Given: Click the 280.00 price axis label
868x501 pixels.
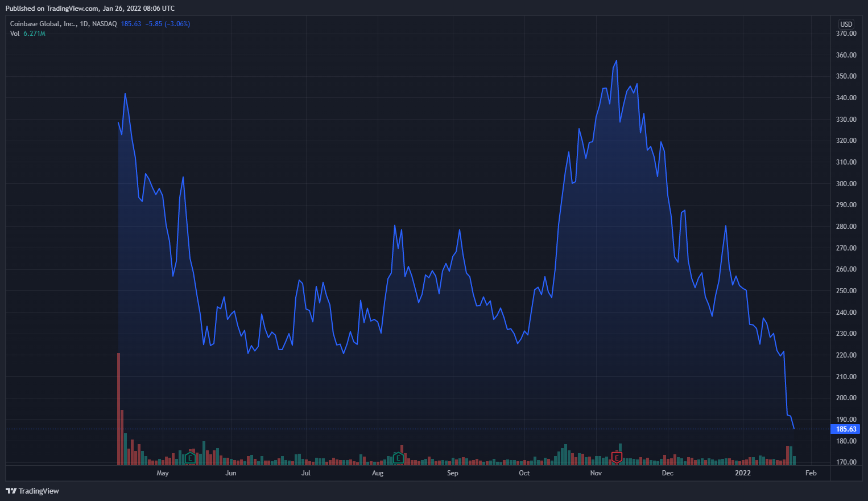Looking at the screenshot, I should (846, 227).
